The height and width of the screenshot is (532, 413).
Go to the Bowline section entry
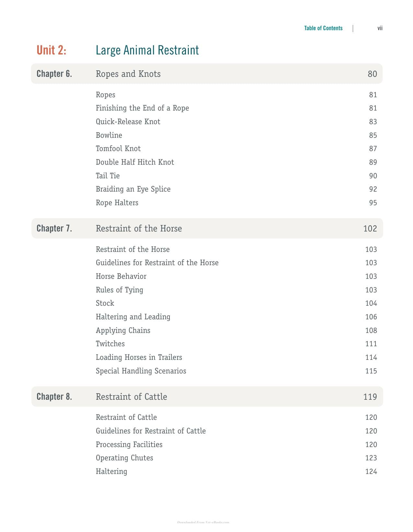[x=109, y=135]
